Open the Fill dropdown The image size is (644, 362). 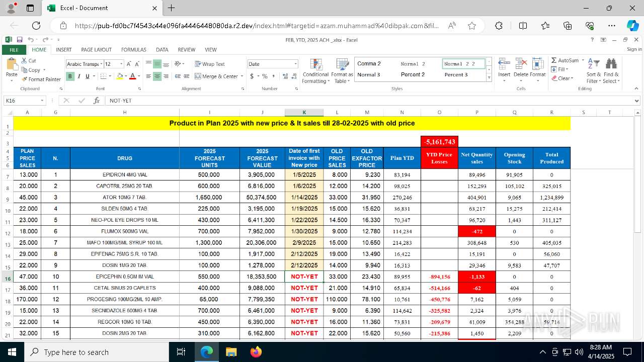click(559, 69)
